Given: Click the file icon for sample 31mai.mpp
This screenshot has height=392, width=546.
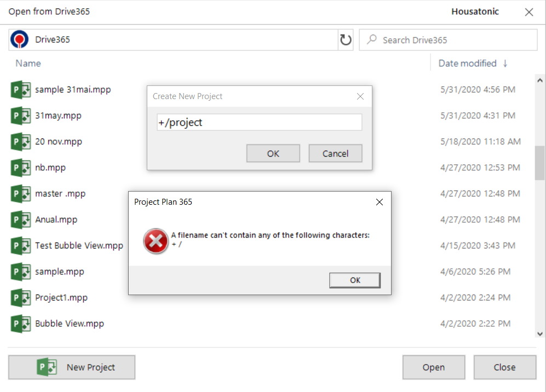Looking at the screenshot, I should click(21, 89).
